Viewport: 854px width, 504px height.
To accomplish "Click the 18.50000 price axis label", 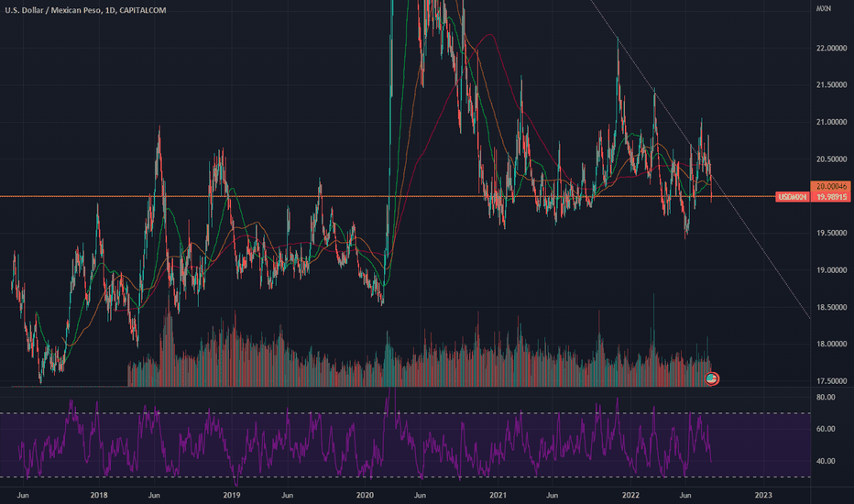I will tap(831, 307).
